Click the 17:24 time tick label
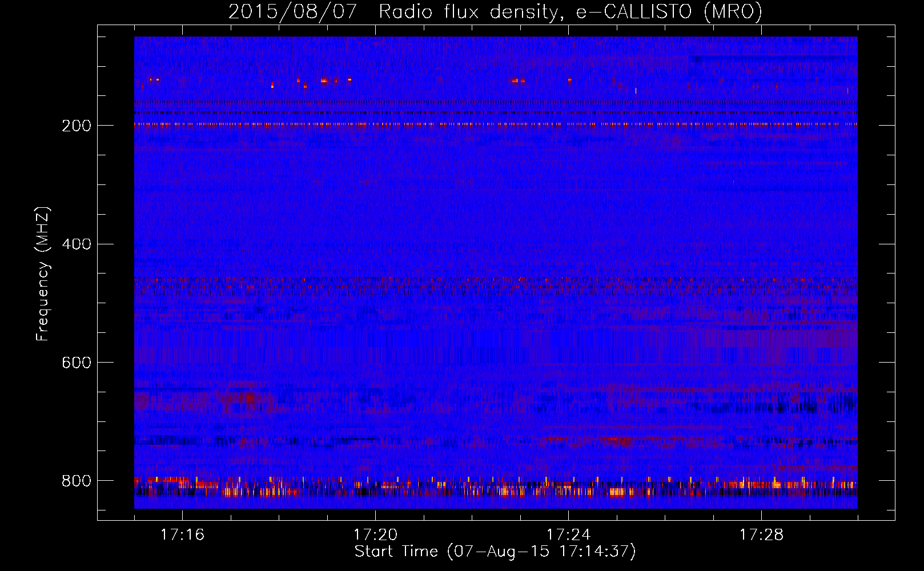924x571 pixels. pyautogui.click(x=568, y=534)
